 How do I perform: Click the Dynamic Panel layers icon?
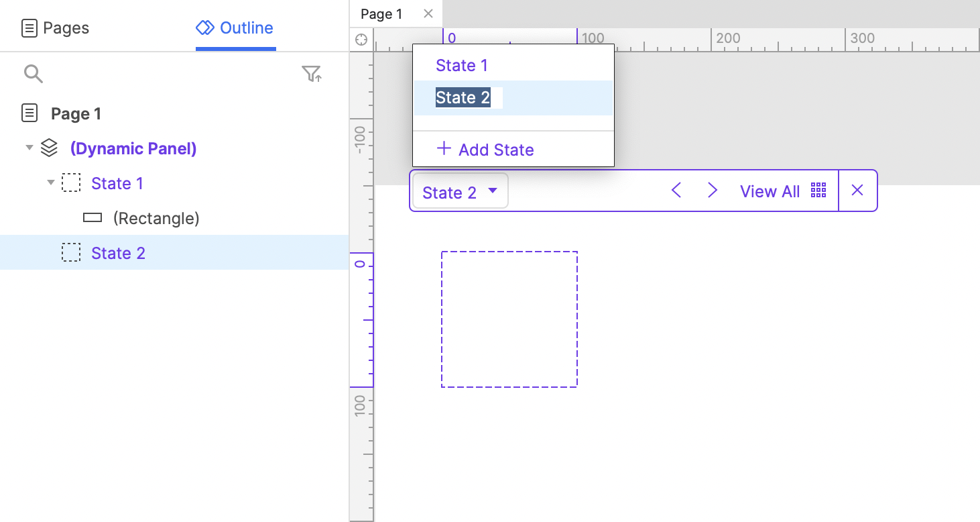(x=50, y=148)
